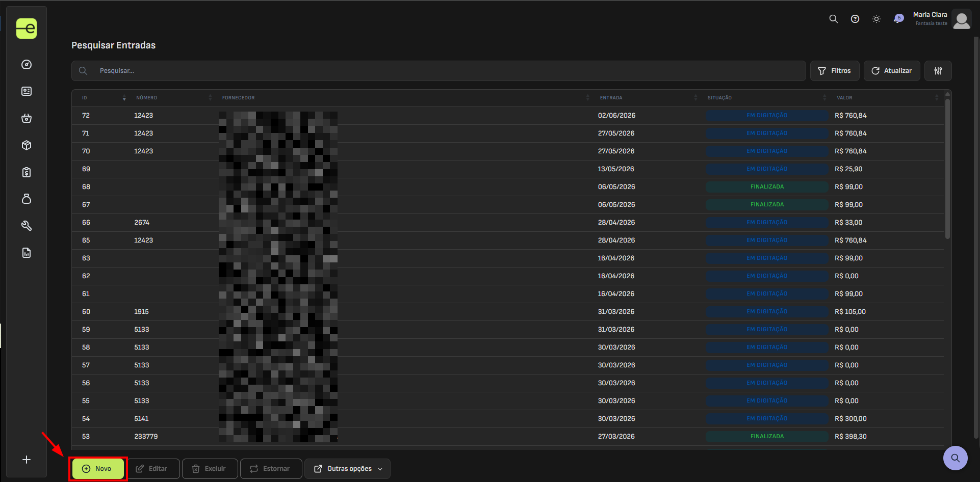Click número 5141 in row 54
This screenshot has height=482, width=980.
(x=141, y=419)
